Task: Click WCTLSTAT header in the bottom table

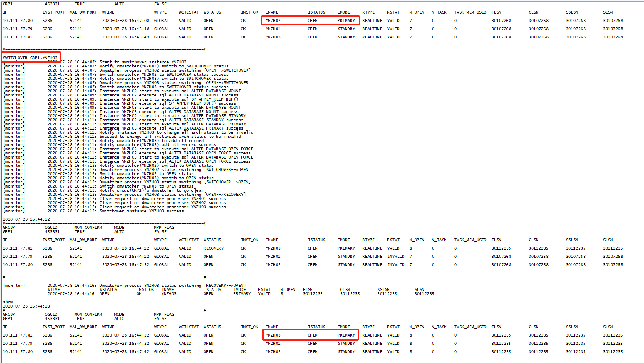Action: click(x=188, y=327)
